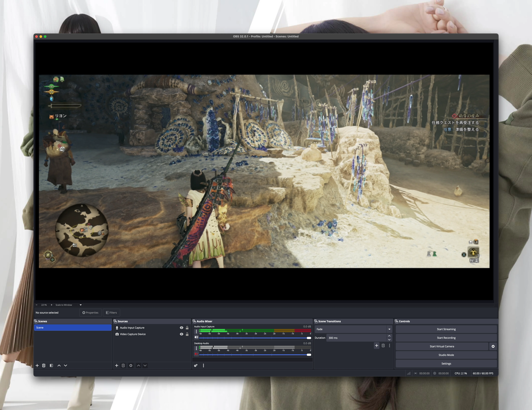Open advanced audio properties gears icon
This screenshot has width=532, height=410.
tap(196, 365)
